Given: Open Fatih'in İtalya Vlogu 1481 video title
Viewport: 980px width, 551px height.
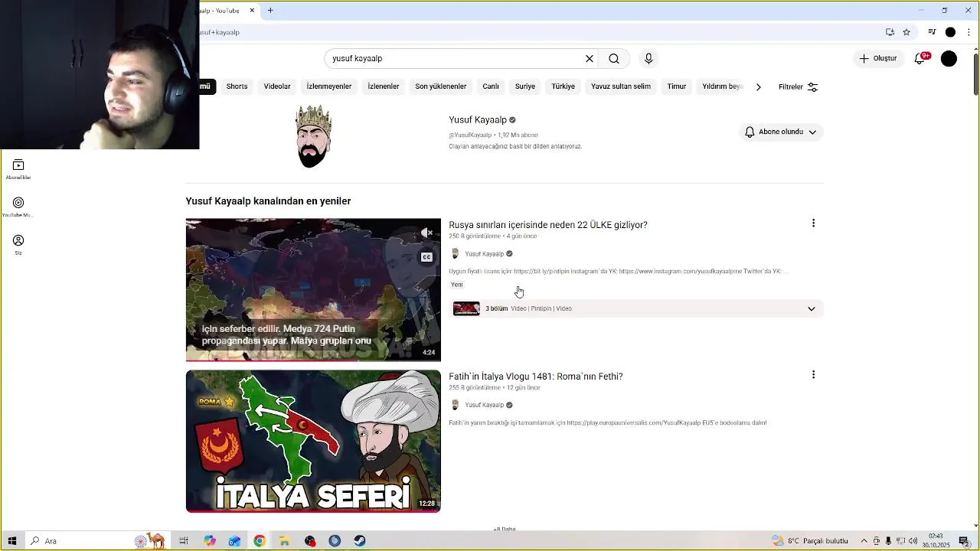Looking at the screenshot, I should [x=536, y=377].
